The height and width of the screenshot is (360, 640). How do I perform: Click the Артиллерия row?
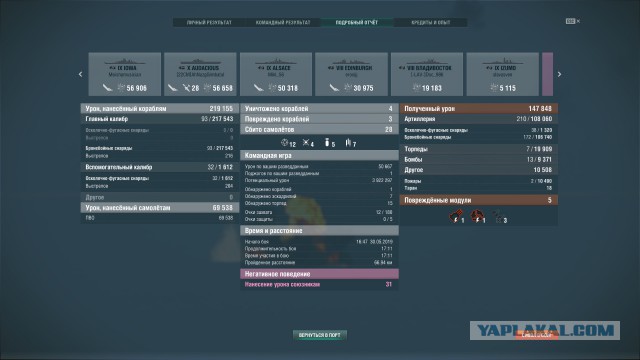[x=478, y=119]
